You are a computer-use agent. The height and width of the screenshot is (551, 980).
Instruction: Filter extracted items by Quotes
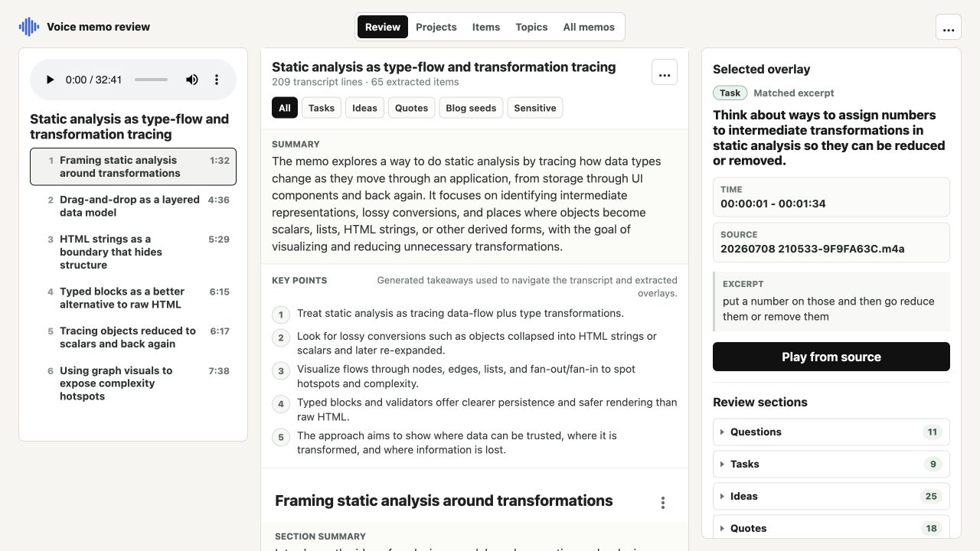point(411,108)
